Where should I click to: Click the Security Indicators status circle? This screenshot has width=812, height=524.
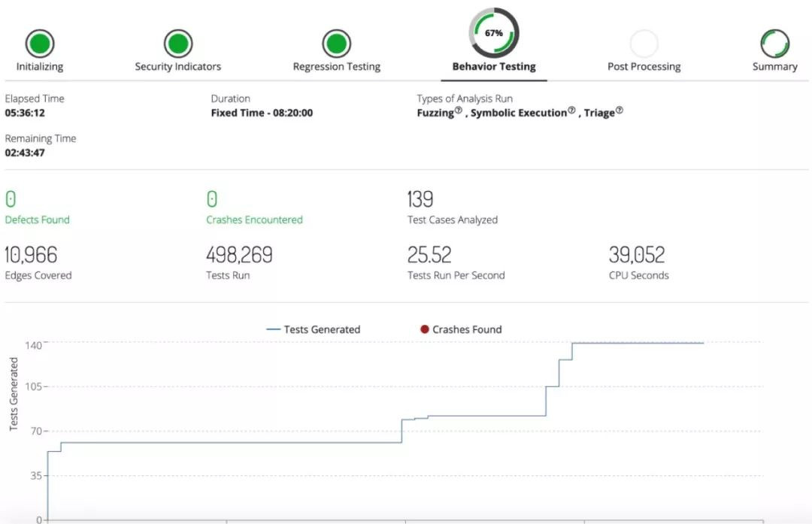coord(178,44)
